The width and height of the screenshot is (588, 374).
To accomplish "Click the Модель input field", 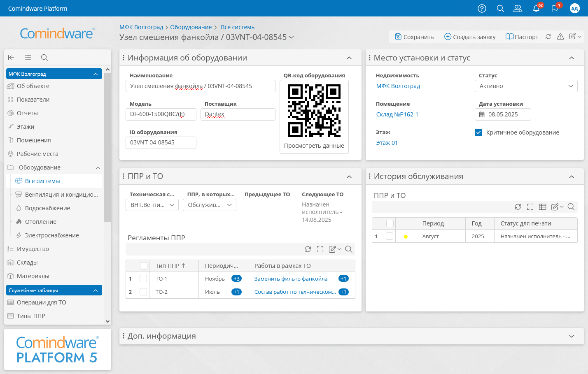I will [161, 114].
